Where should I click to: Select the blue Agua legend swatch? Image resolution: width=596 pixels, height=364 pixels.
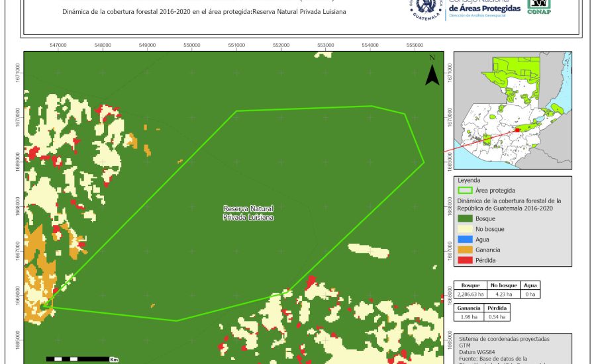[465, 240]
